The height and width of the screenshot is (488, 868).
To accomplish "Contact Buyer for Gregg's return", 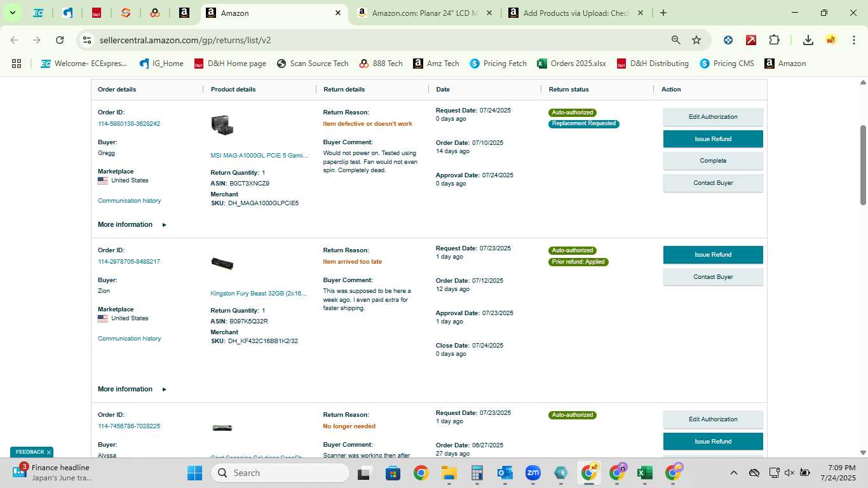I will tap(713, 183).
